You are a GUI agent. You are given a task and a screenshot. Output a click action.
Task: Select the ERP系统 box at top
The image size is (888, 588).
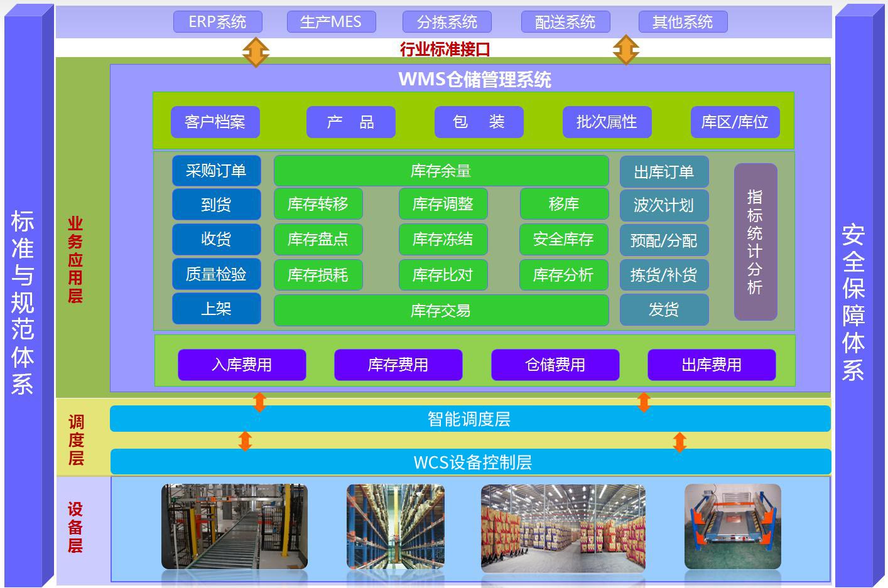click(217, 22)
